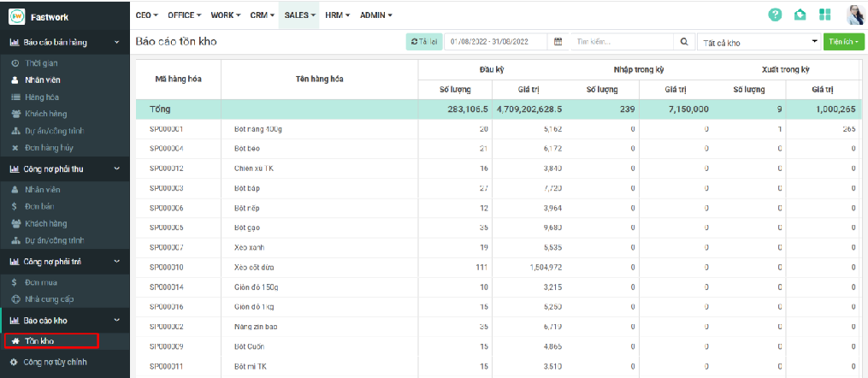Click the date range input field
This screenshot has width=868, height=378.
pyautogui.click(x=496, y=42)
